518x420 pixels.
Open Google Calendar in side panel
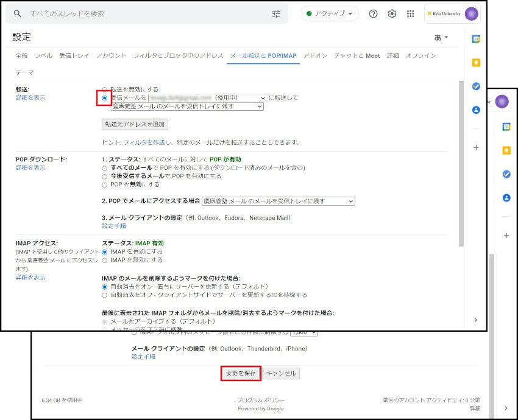pos(477,38)
